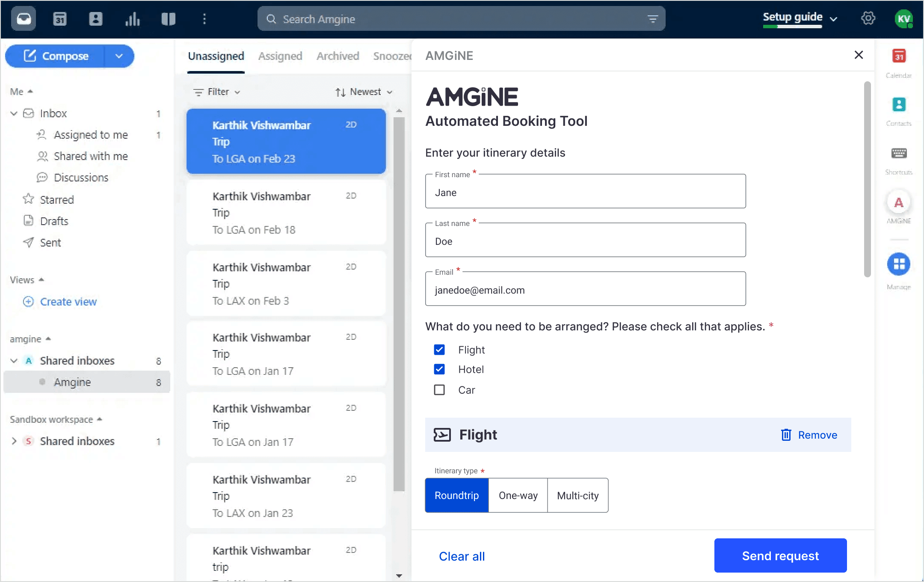
Task: Click the split view icon in top toolbar
Action: tap(168, 18)
